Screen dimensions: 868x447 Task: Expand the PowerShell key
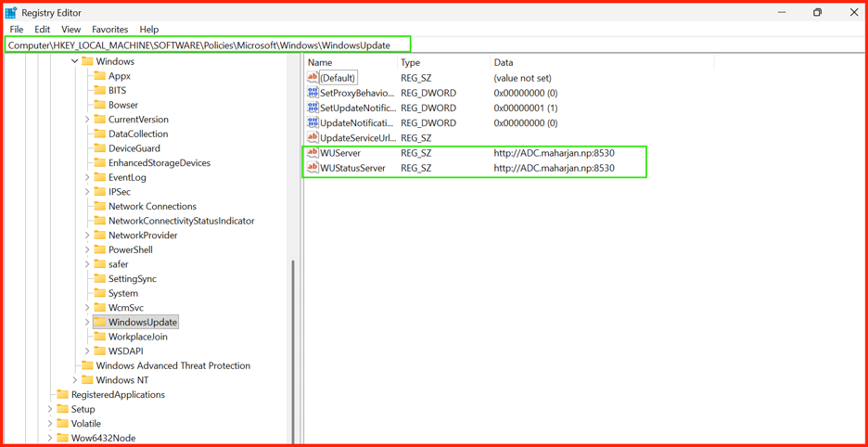coord(87,249)
